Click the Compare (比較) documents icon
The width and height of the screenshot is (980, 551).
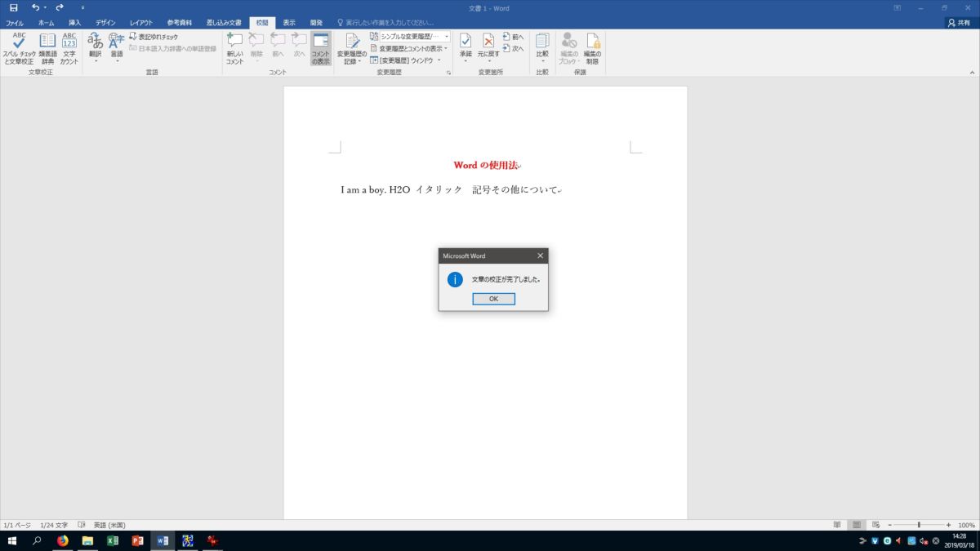542,48
